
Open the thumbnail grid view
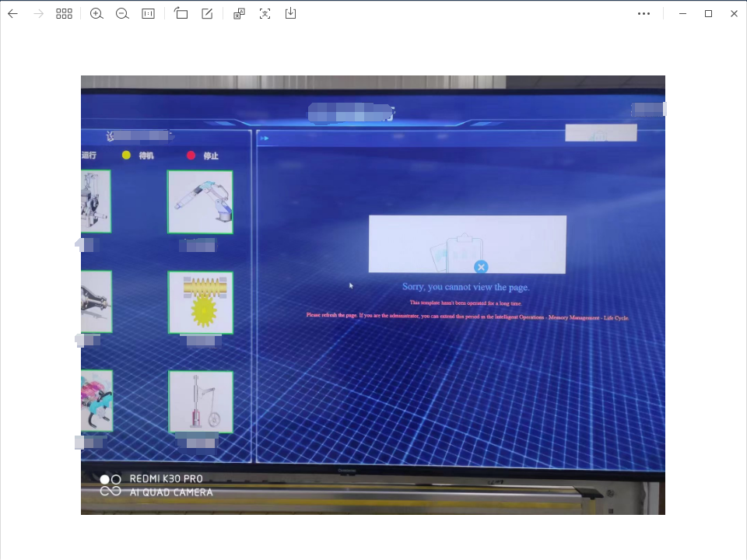click(64, 14)
